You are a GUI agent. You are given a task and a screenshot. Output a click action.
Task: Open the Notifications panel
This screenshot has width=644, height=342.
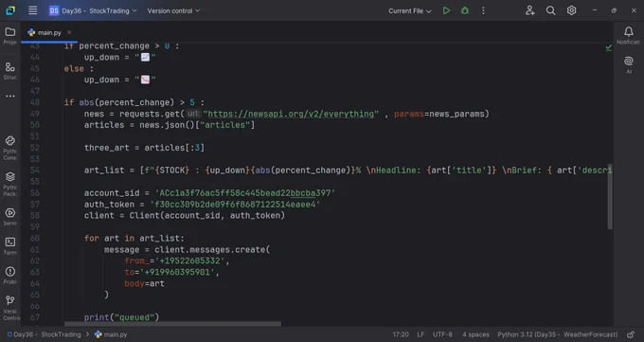click(629, 35)
